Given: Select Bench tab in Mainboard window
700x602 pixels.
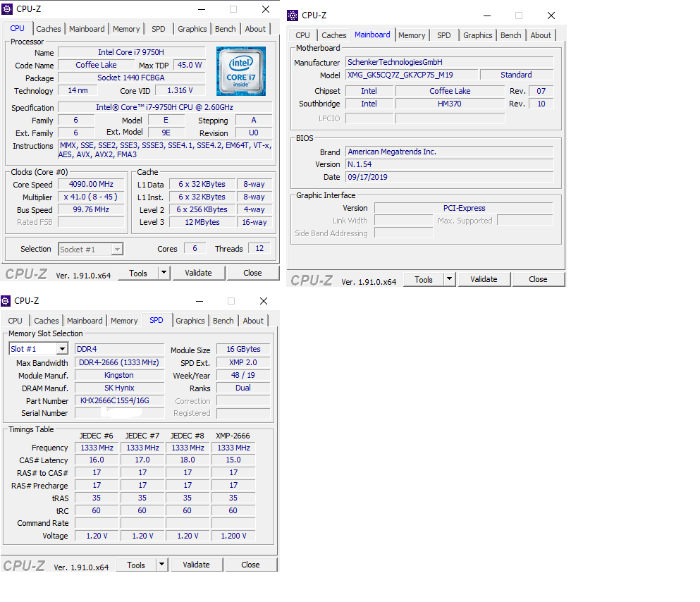Looking at the screenshot, I should [x=510, y=35].
